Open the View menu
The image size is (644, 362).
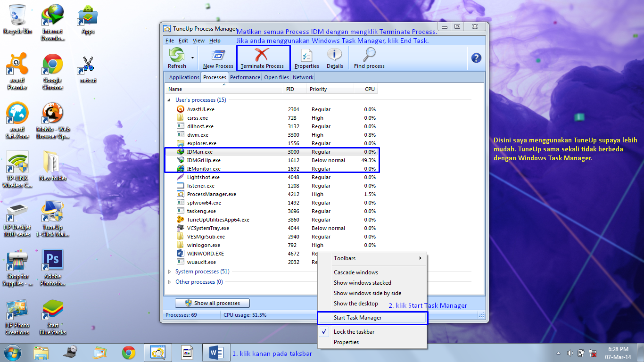pos(198,41)
